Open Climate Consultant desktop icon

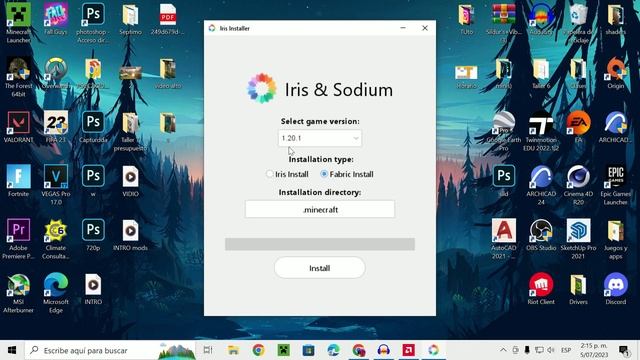point(56,239)
